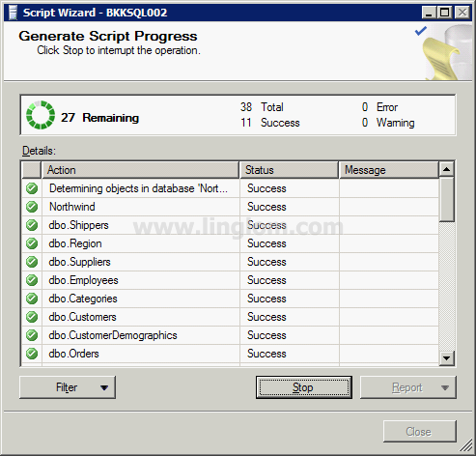Select the dbo.Customers row

point(230,317)
